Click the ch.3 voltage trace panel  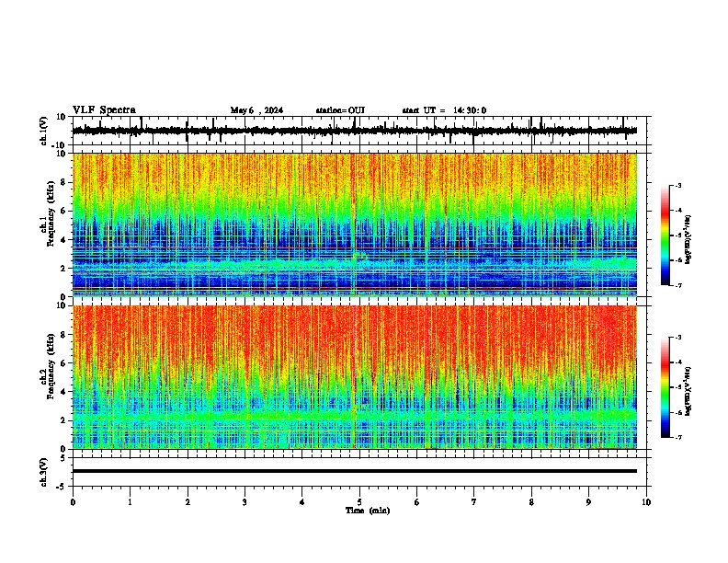coord(359,472)
